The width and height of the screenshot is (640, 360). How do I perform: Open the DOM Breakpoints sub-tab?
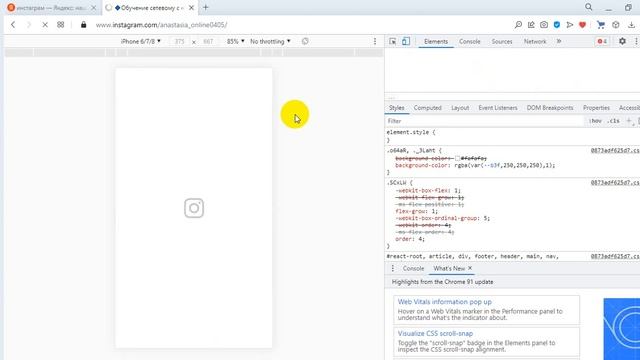click(550, 108)
